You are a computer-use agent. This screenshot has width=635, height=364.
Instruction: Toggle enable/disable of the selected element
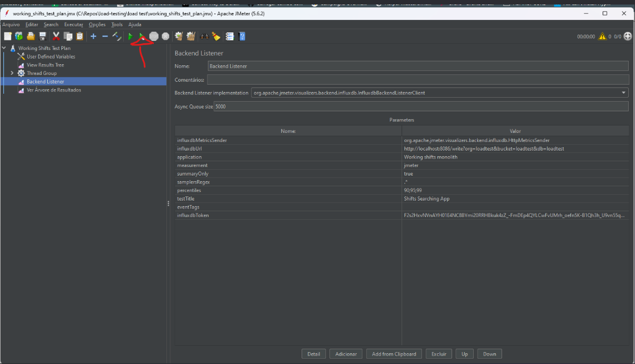pyautogui.click(x=116, y=36)
